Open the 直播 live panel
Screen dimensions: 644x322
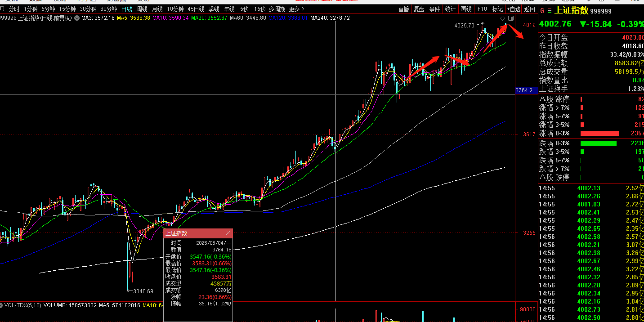[x=404, y=9]
